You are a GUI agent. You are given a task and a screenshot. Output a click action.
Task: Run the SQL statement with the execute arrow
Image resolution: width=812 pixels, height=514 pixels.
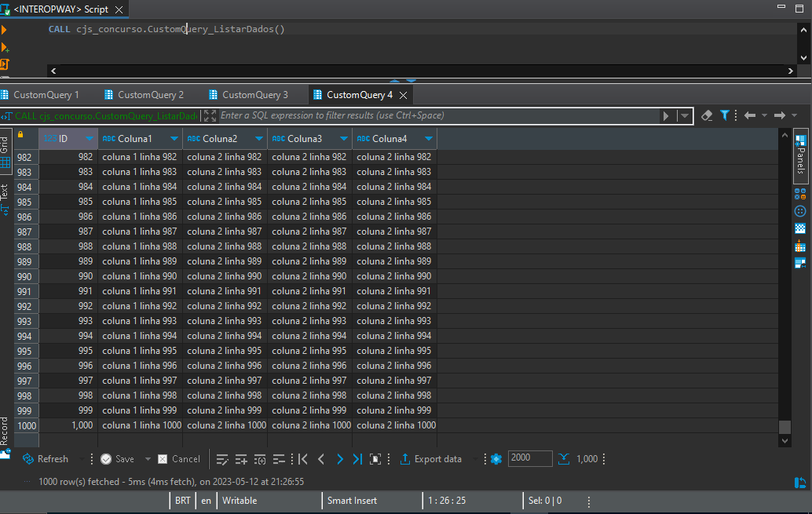(4, 30)
